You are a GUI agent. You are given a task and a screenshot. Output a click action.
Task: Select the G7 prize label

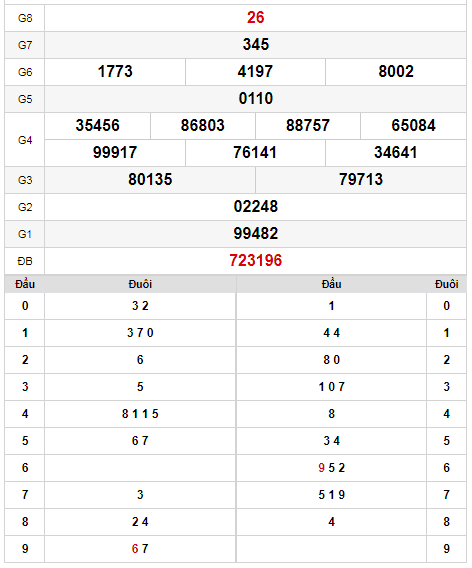pyautogui.click(x=25, y=45)
